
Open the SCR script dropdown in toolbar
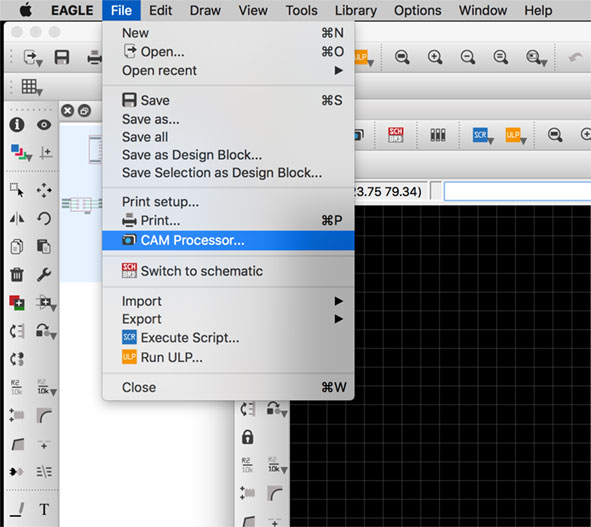[483, 135]
